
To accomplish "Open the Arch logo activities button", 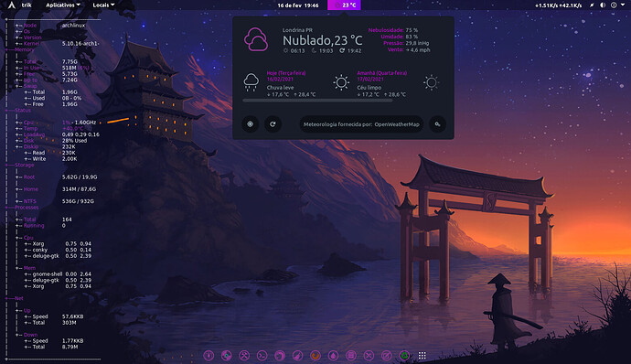I will tap(12, 5).
